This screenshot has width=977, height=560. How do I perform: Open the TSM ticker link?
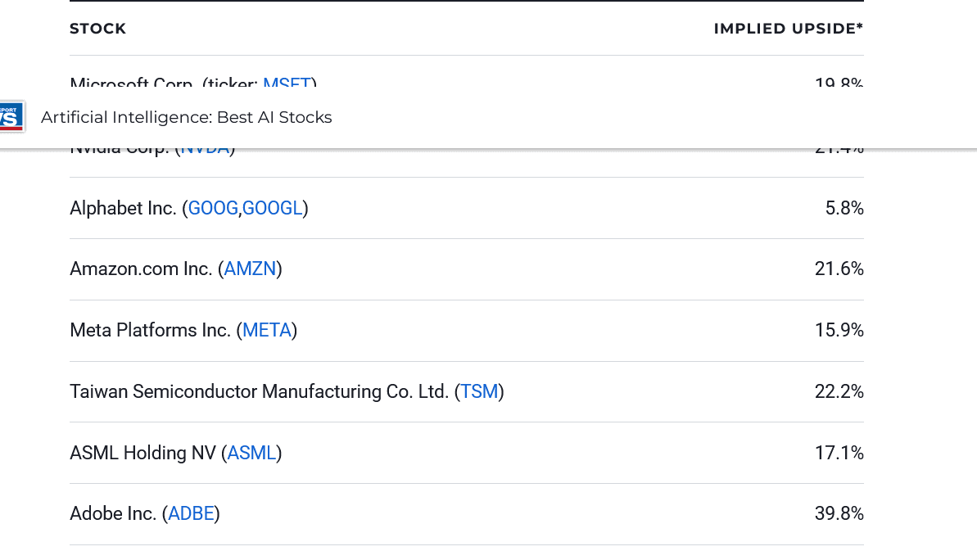[479, 391]
